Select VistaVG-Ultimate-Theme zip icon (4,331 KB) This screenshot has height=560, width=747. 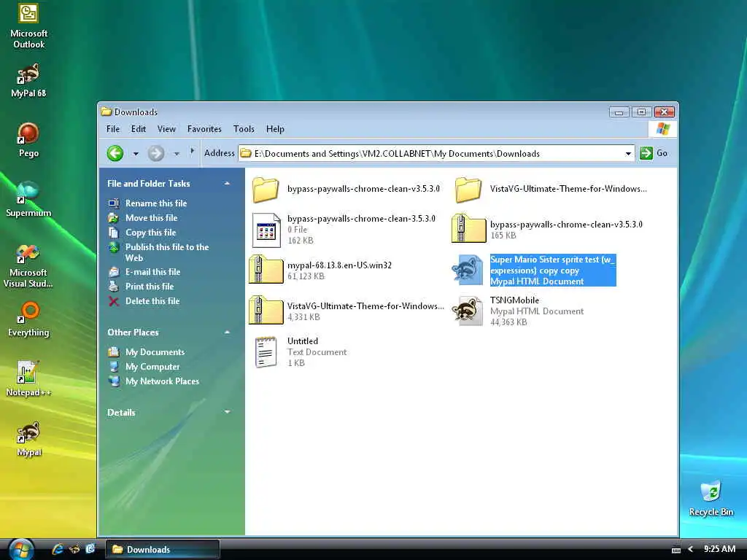pyautogui.click(x=266, y=311)
